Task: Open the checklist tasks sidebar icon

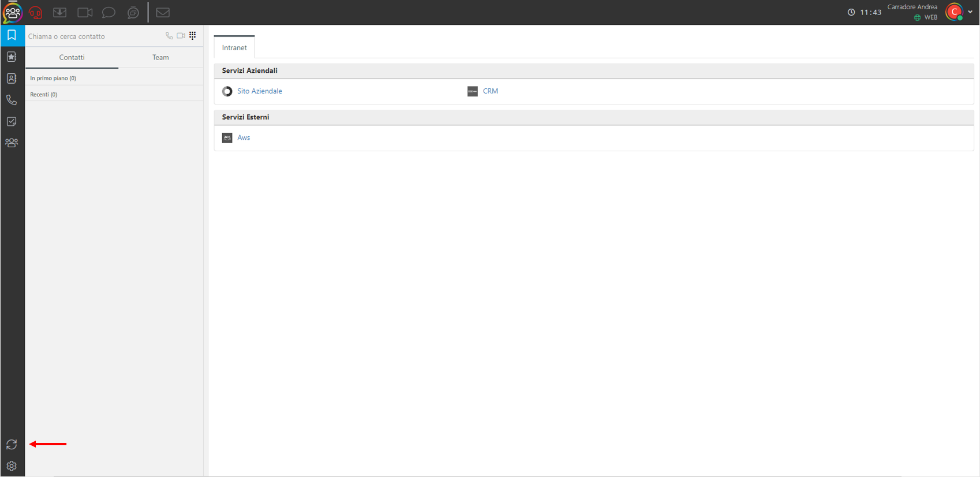Action: click(x=12, y=121)
